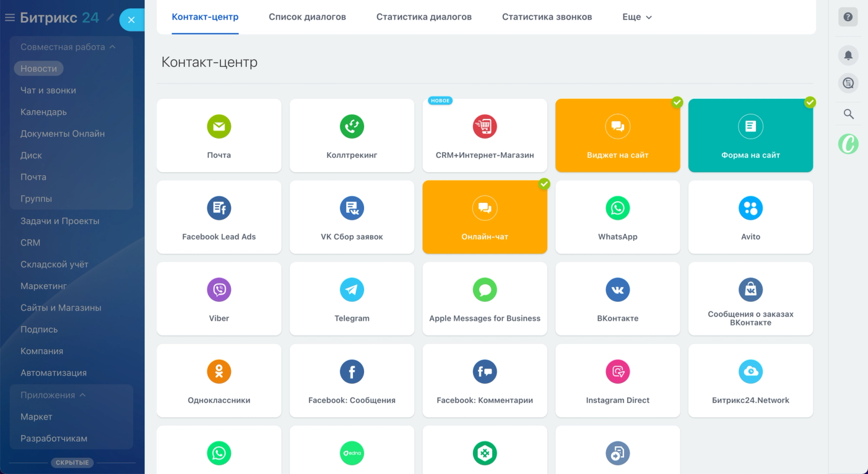The height and width of the screenshot is (474, 868).
Task: Open the Статистика диалогов tab
Action: [424, 17]
